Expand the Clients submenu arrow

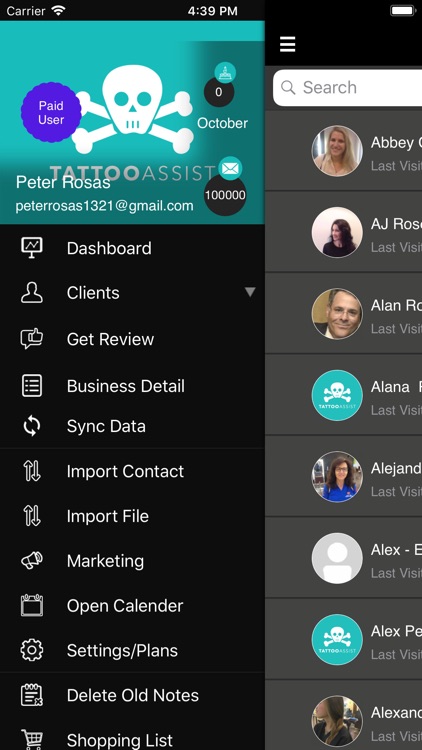point(250,292)
